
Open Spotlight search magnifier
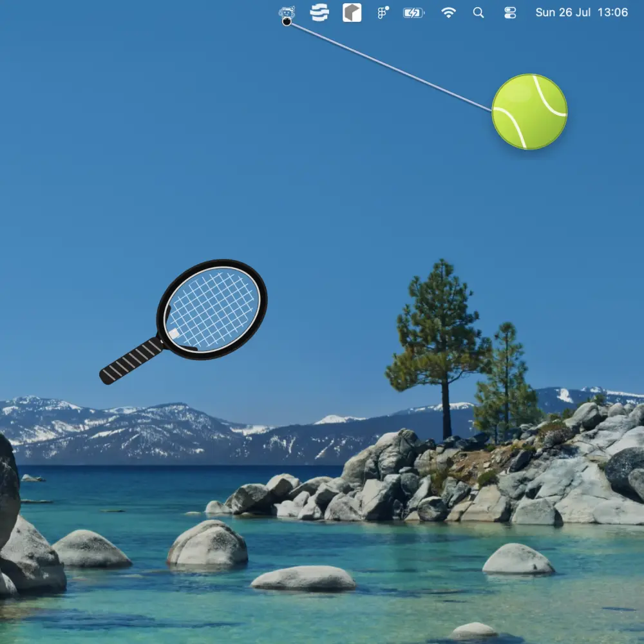click(x=478, y=13)
